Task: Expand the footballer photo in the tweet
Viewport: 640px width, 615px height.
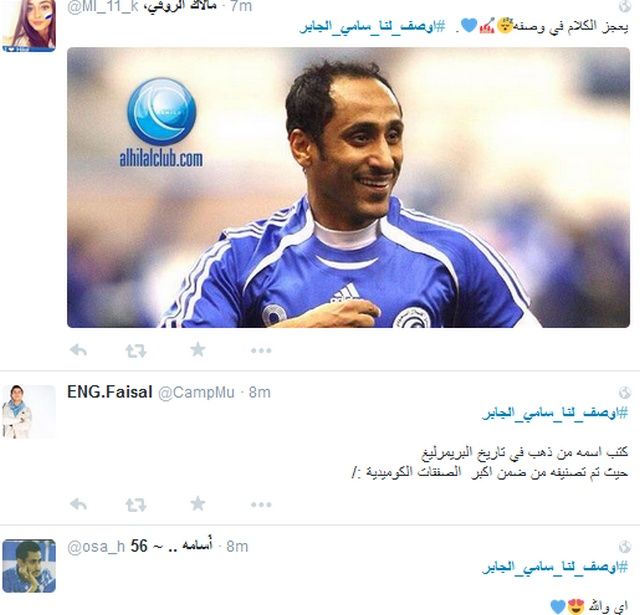Action: [349, 187]
